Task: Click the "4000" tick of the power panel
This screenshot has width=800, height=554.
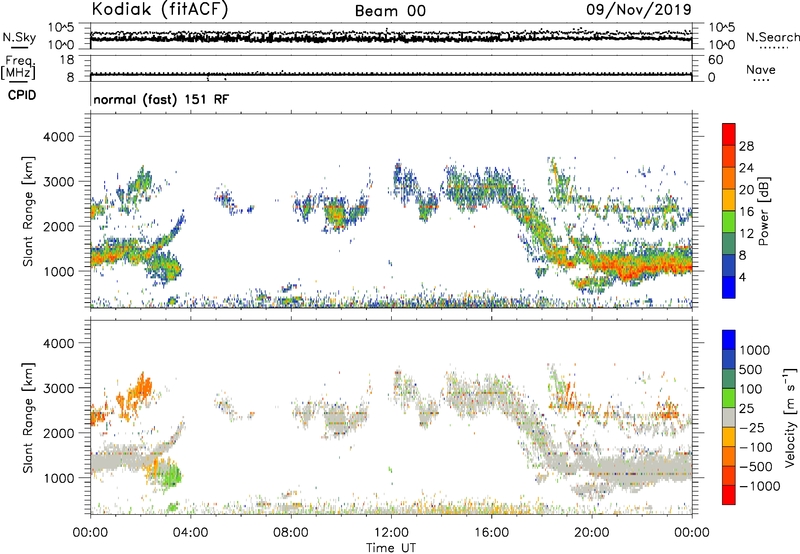Action: pyautogui.click(x=58, y=137)
